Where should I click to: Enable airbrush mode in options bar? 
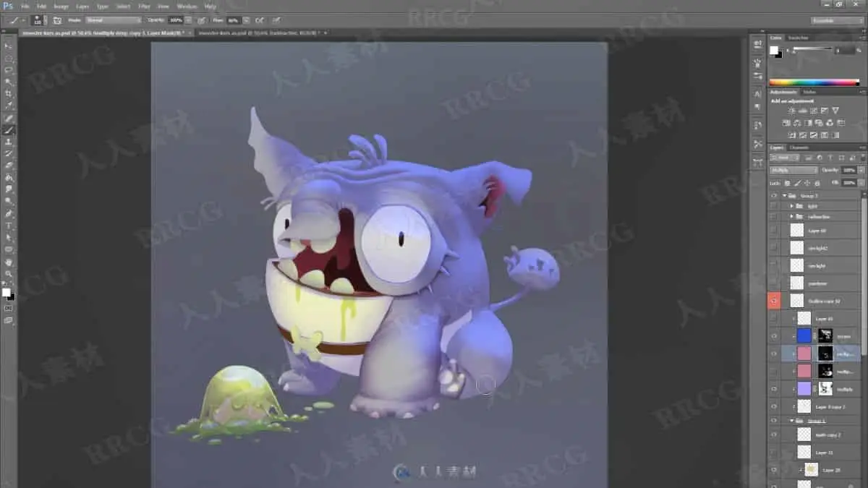coord(259,20)
